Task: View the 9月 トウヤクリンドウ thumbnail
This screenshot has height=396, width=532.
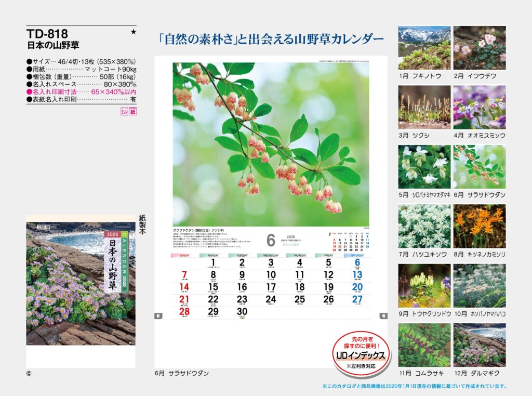Action: click(424, 286)
